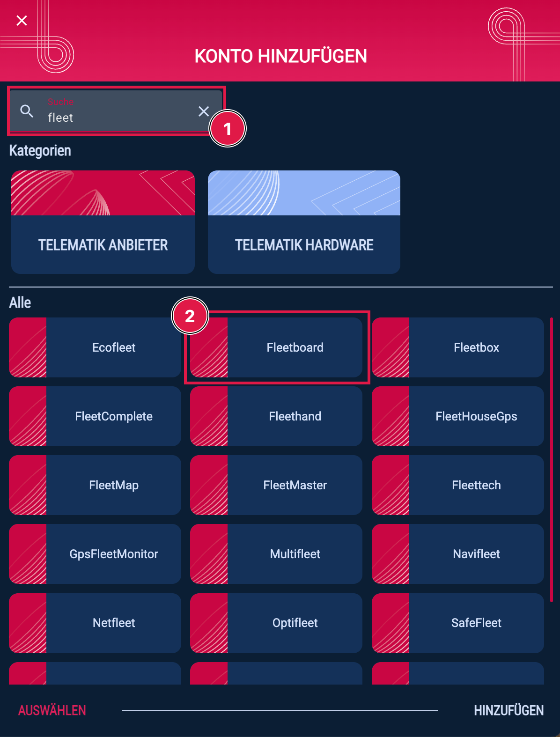Choose FleetHouseGps provider
Viewport: 560px width, 737px height.
click(476, 416)
